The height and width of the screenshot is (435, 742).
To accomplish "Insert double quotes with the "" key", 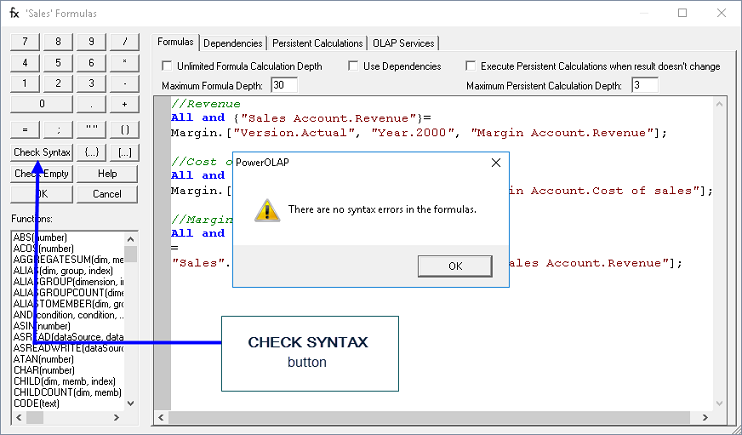I will click(91, 129).
